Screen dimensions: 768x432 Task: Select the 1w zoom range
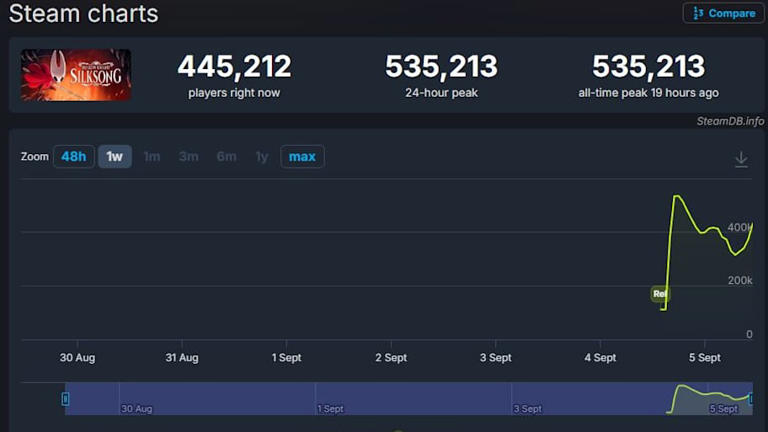(x=115, y=157)
